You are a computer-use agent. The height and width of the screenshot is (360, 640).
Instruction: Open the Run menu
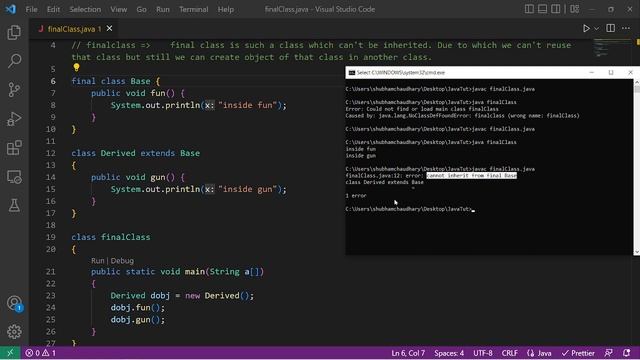pyautogui.click(x=162, y=9)
